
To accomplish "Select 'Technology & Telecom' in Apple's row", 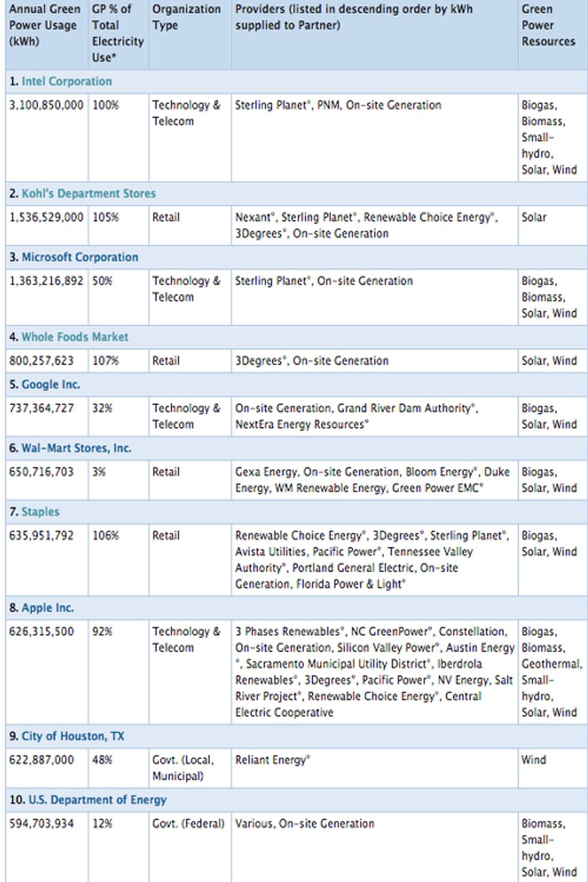I will [x=186, y=639].
